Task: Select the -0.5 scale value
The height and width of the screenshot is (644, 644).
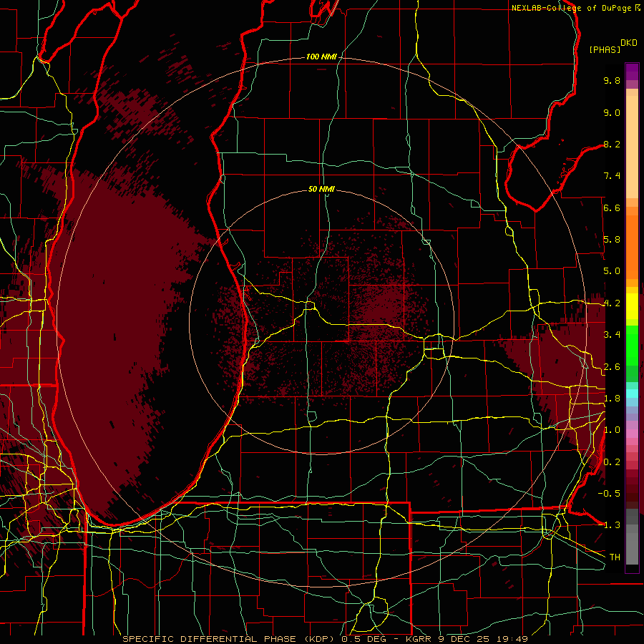Action: point(609,493)
